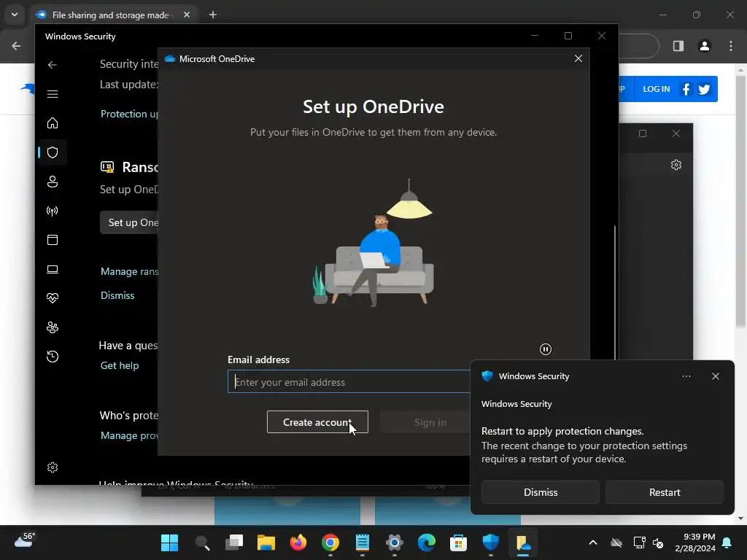The height and width of the screenshot is (560, 747).
Task: Click Restart in the security notification
Action: click(665, 492)
